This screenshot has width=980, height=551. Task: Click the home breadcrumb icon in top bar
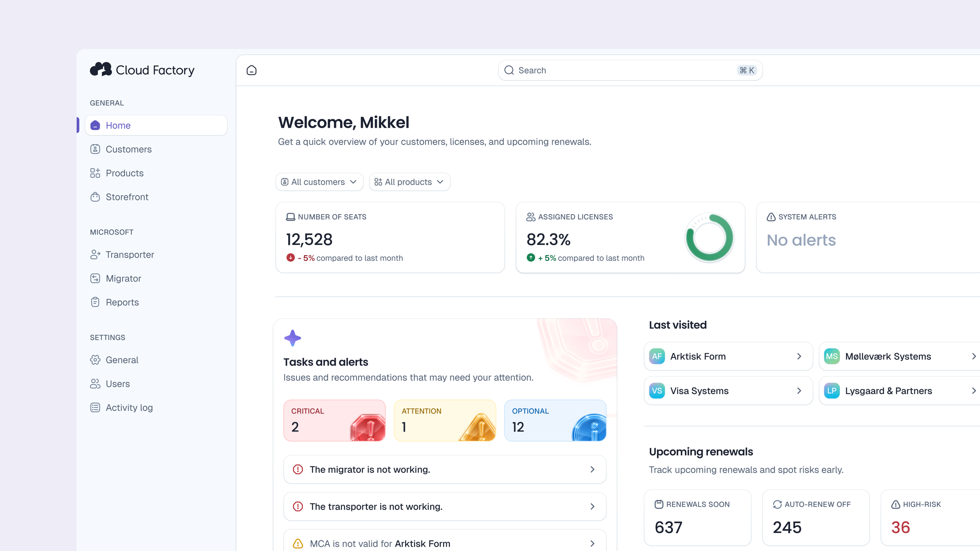click(x=252, y=70)
